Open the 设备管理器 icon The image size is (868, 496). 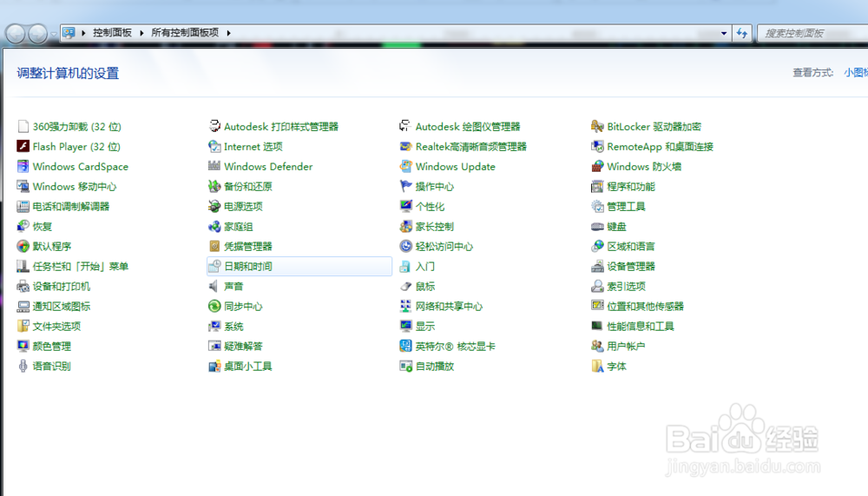tap(597, 266)
